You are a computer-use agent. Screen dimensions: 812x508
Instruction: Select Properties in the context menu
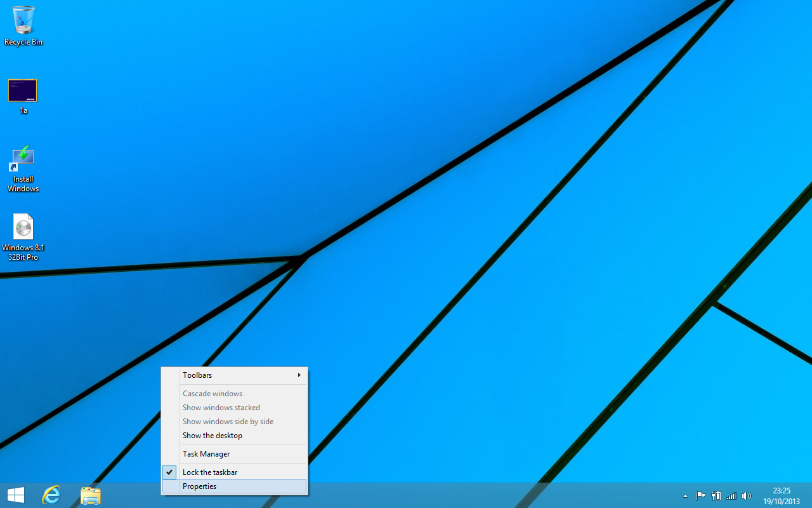235,486
